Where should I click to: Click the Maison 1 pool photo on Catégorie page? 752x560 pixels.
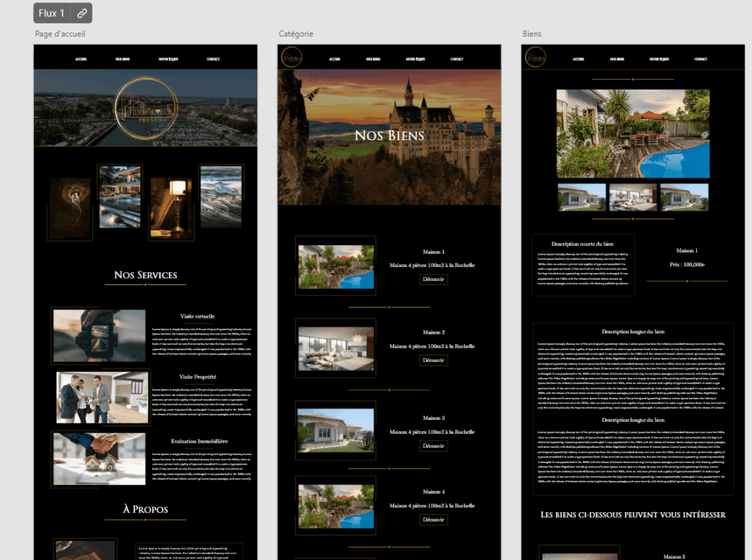(335, 266)
